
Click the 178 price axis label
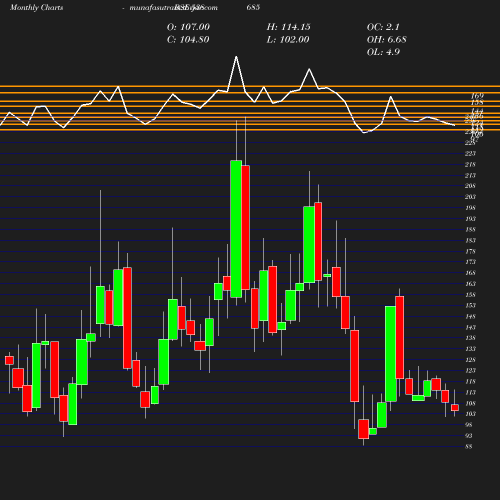coord(470,252)
